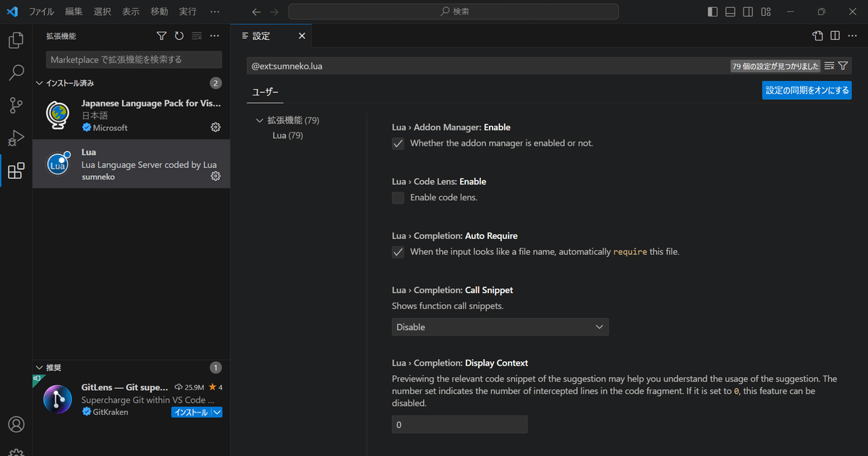Click 設定の同期をオンにする button
Viewport: 868px width, 456px height.
tap(807, 90)
